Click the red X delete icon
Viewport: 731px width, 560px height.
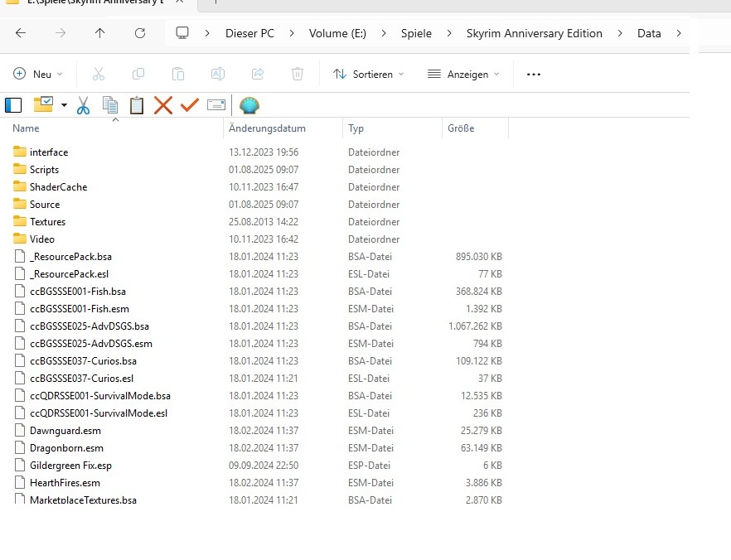(x=163, y=105)
